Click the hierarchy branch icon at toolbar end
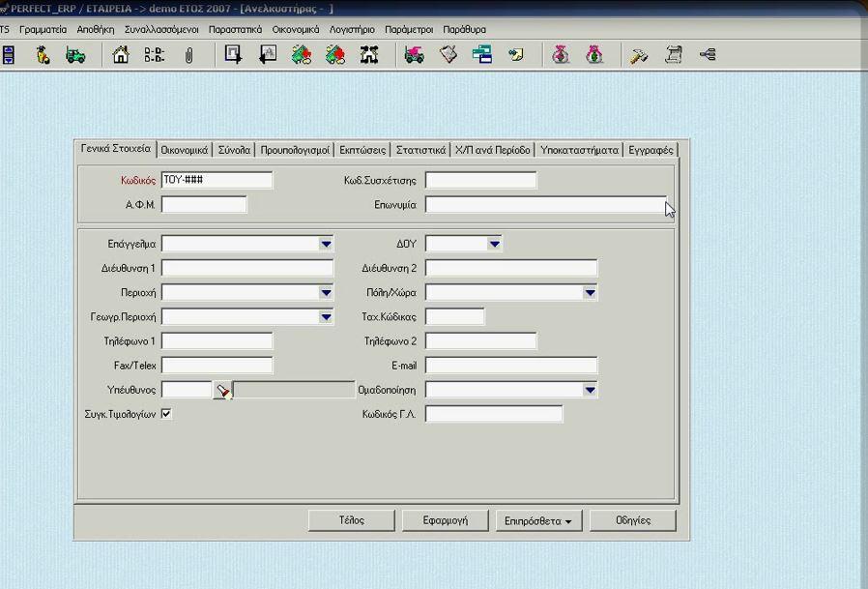 [x=708, y=54]
